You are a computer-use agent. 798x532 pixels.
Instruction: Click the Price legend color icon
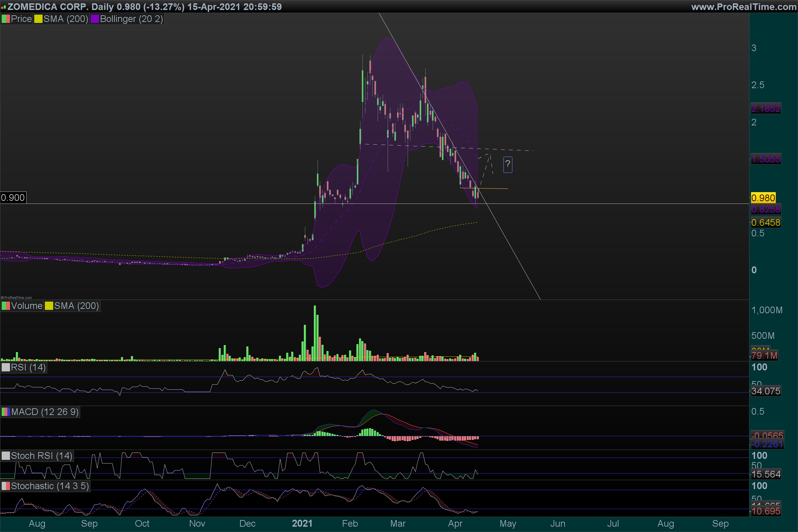click(x=6, y=19)
